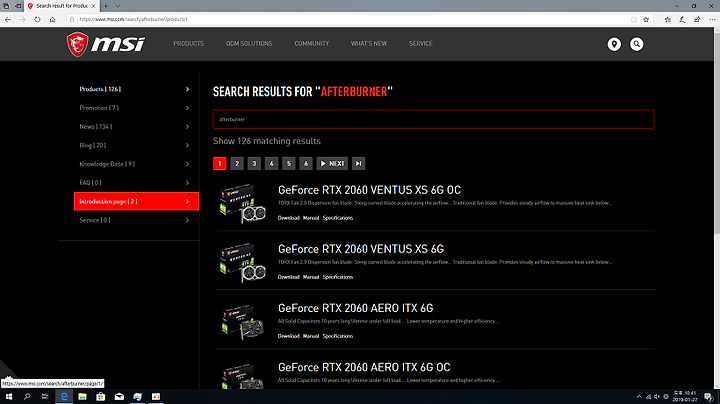
Task: Click Download under AERO ITX 6G
Action: [288, 336]
